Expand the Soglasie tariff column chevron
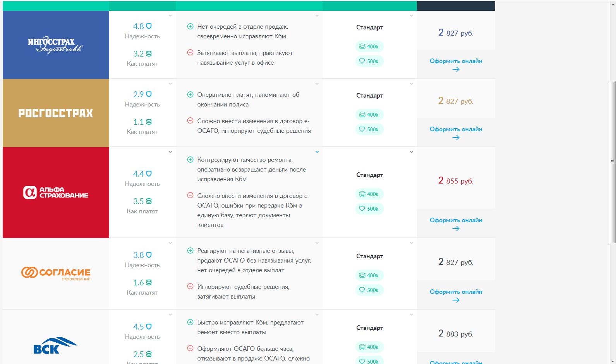 click(412, 243)
